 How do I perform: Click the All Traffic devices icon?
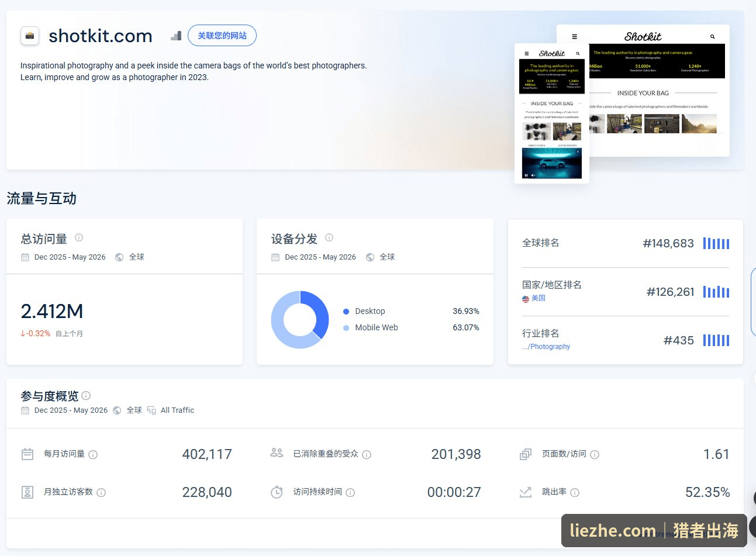point(151,410)
